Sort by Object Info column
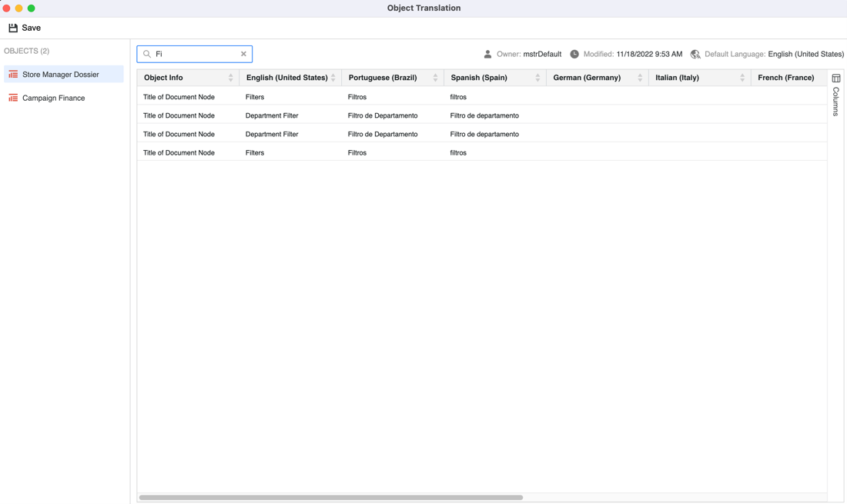This screenshot has width=847, height=504. [x=230, y=78]
